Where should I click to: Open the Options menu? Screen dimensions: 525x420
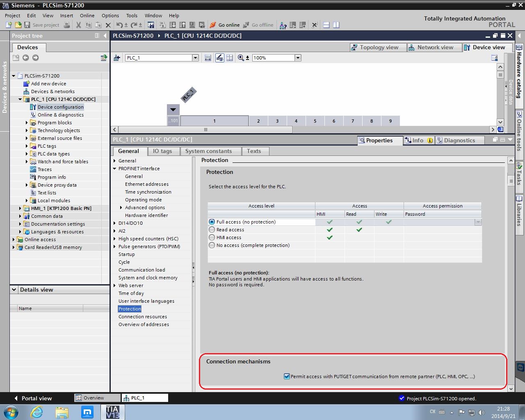[110, 16]
